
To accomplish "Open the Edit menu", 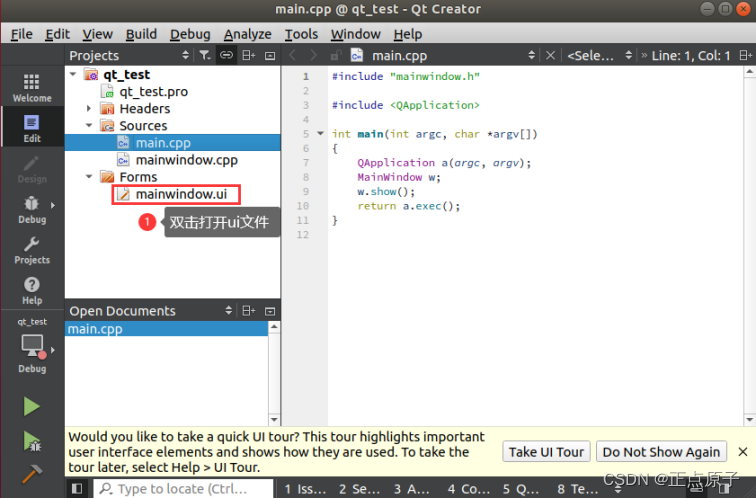I will tap(57, 34).
